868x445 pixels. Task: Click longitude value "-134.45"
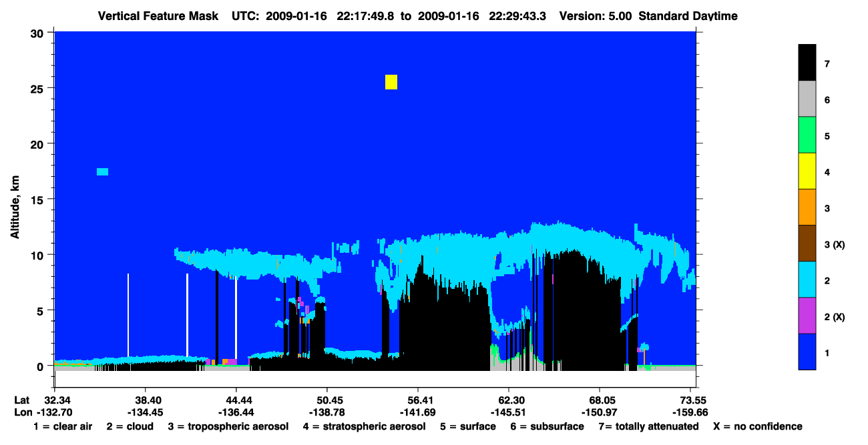click(x=146, y=412)
